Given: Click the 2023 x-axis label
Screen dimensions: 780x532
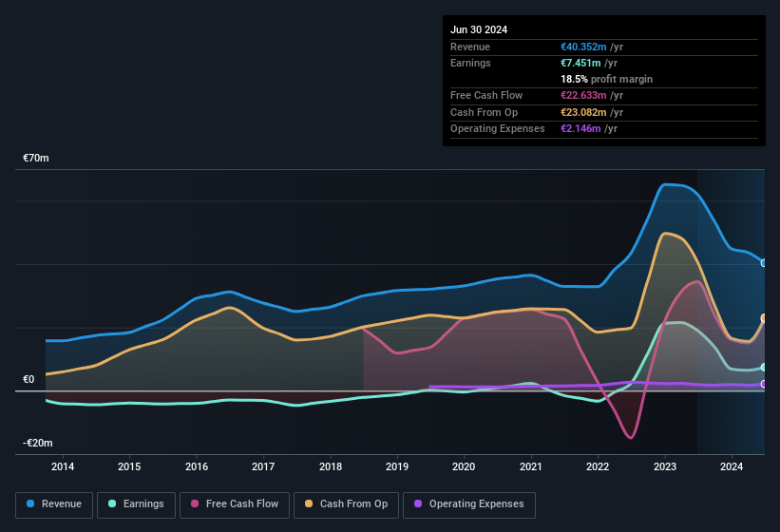Looking at the screenshot, I should coord(665,466).
